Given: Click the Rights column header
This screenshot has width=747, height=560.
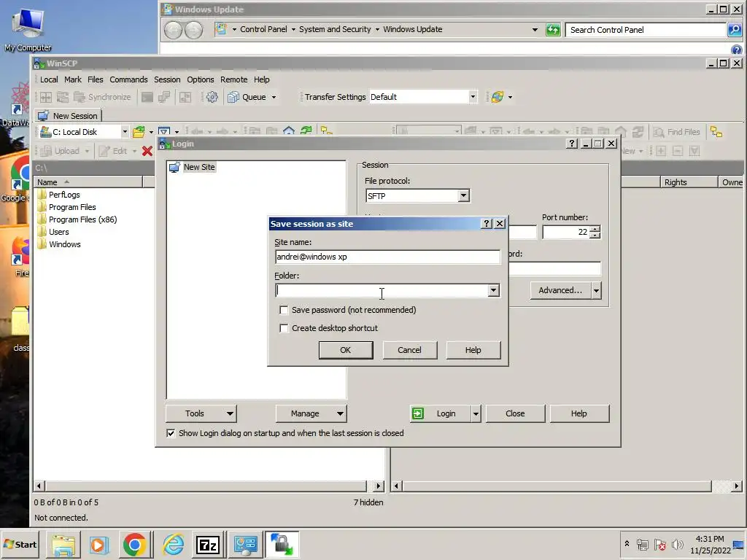Looking at the screenshot, I should pos(689,182).
